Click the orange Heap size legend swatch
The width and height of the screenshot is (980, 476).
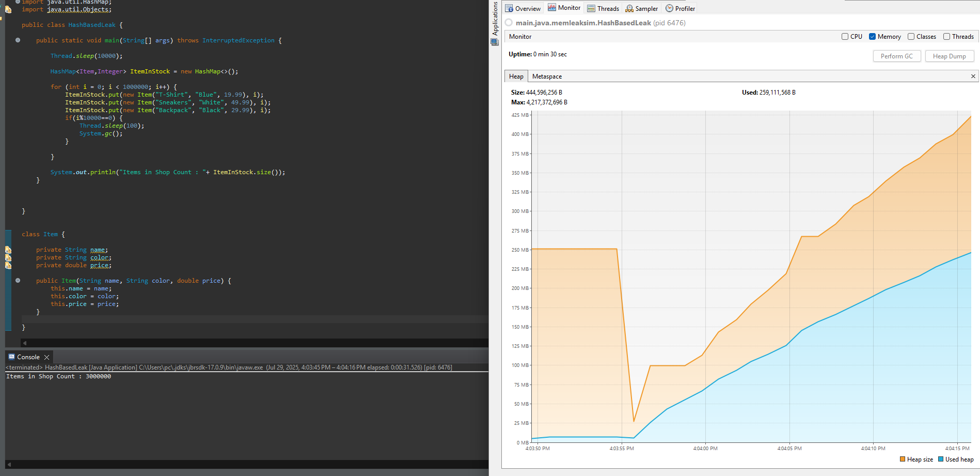[x=903, y=459]
